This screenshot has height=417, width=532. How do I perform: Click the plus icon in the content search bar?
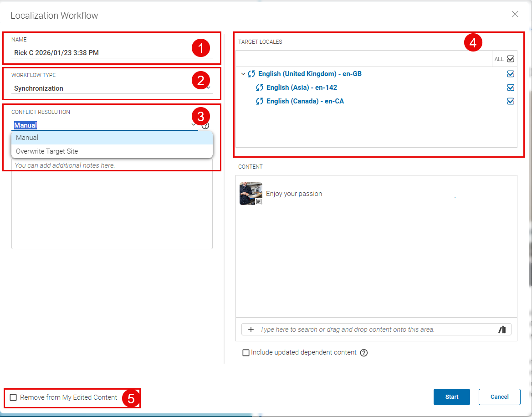pyautogui.click(x=251, y=329)
